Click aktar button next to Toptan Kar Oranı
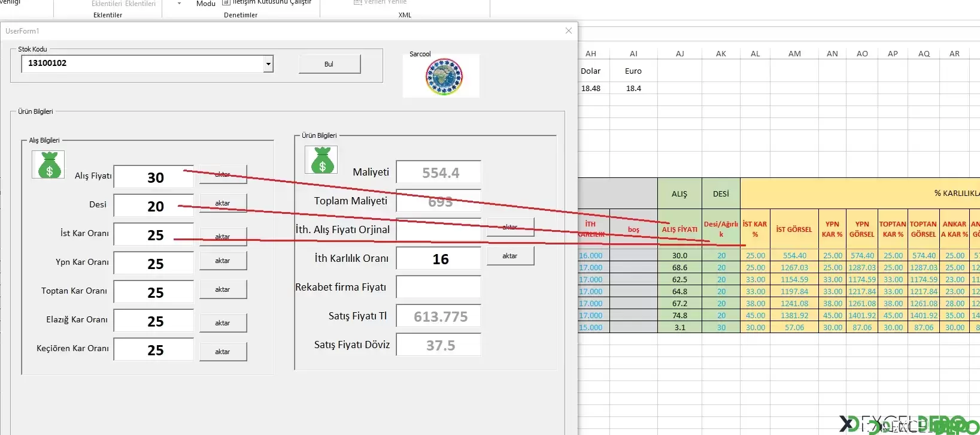Viewport: 980px width, 435px height. coord(223,289)
